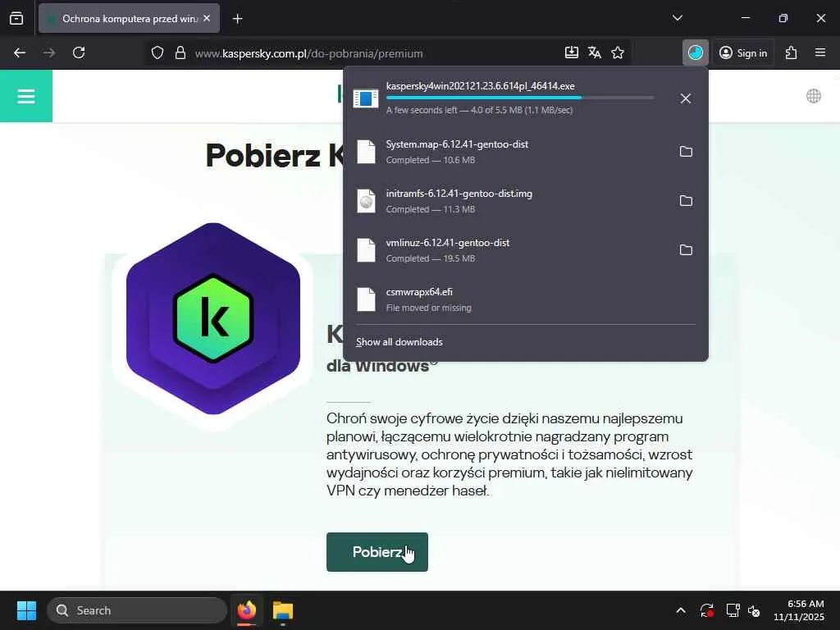Show vmlinuz-6.12.41-gentoo-dist in folder
The width and height of the screenshot is (840, 630).
click(x=686, y=250)
